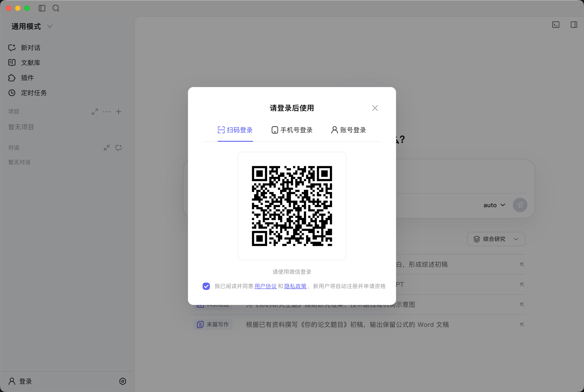Click 登录 at sidebar bottom
Screen dimensions: 584x392
(20, 381)
